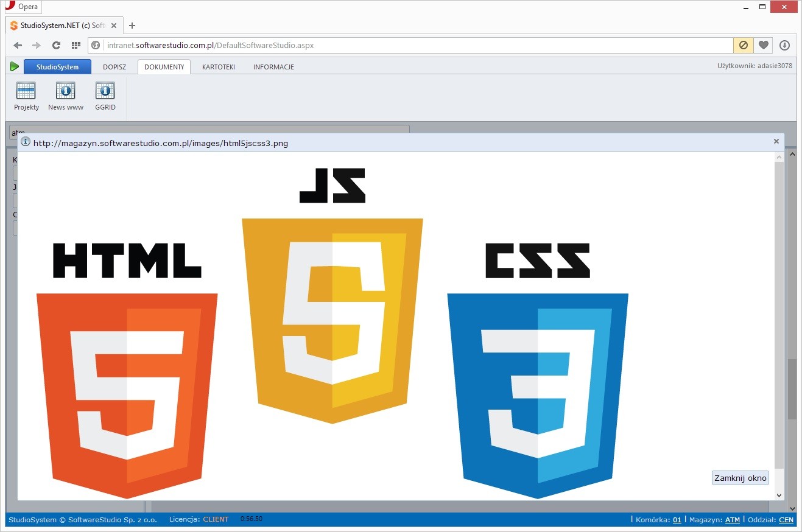Add page to bookmarks with heart icon
The height and width of the screenshot is (532, 802).
(764, 45)
